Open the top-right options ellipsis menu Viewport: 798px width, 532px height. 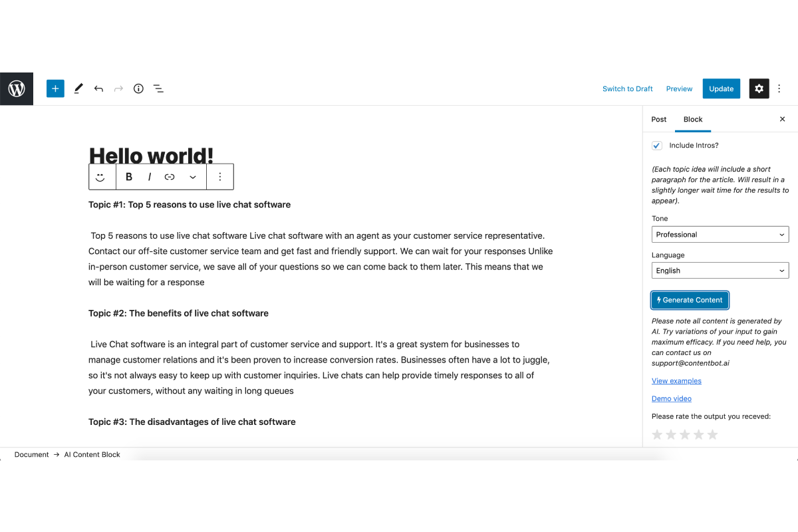(x=779, y=88)
